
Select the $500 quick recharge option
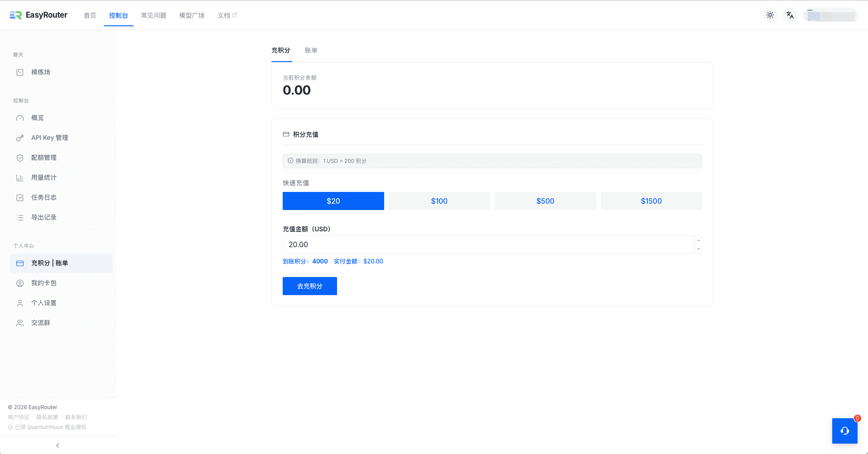545,201
